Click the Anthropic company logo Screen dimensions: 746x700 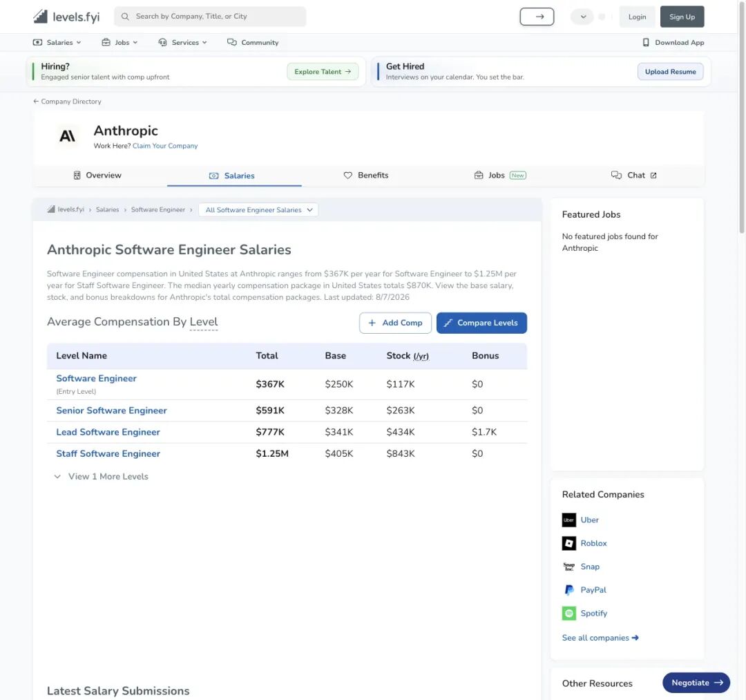point(67,137)
